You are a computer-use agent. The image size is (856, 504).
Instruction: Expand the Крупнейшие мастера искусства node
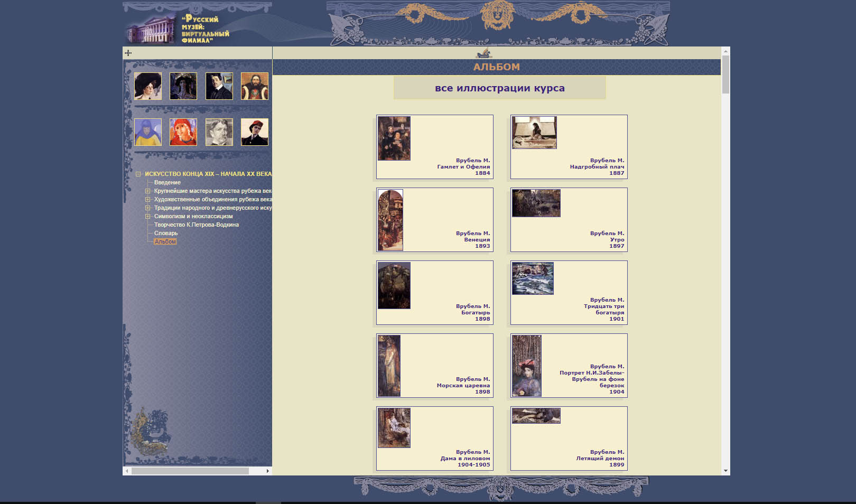pos(148,191)
